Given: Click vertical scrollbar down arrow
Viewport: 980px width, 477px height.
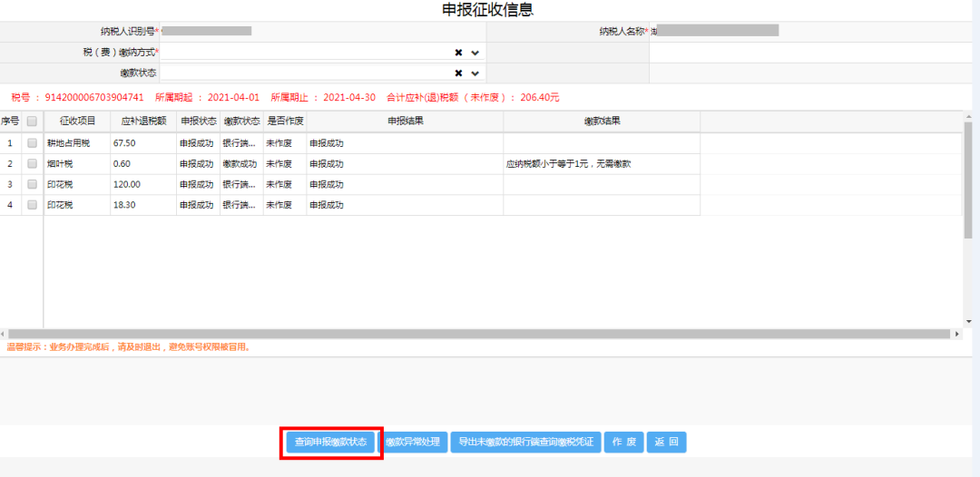Looking at the screenshot, I should pyautogui.click(x=968, y=321).
